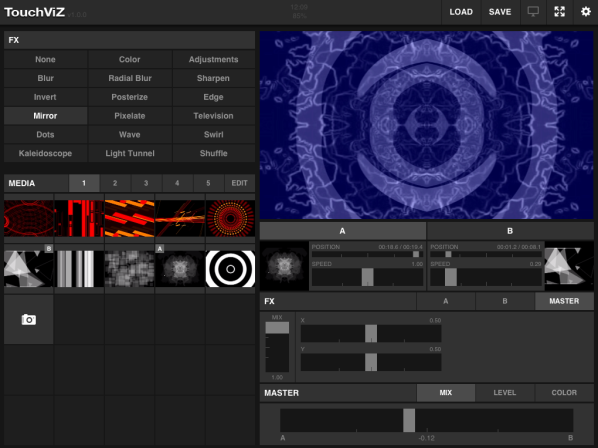Switch FX target to MASTER

coord(564,301)
